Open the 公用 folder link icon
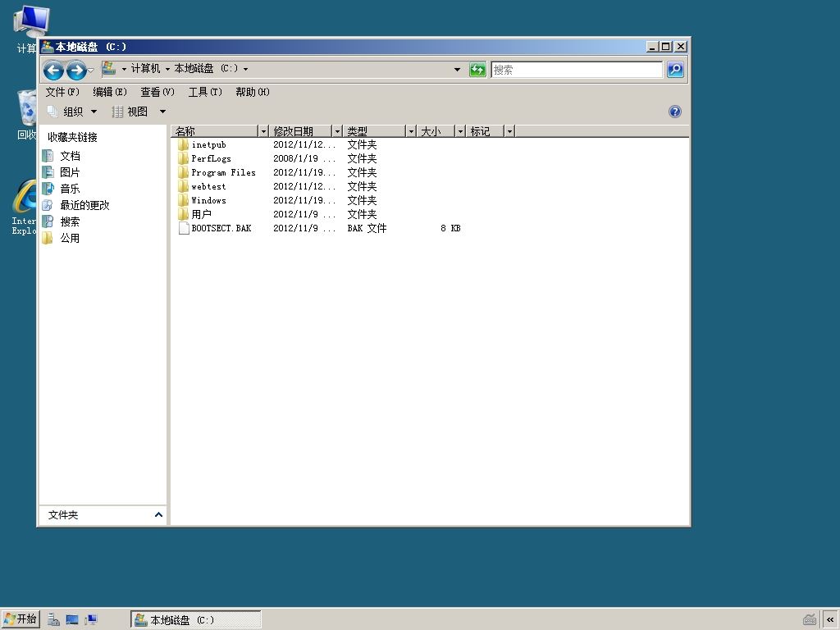Screen dimensions: 840x630 tap(48, 238)
